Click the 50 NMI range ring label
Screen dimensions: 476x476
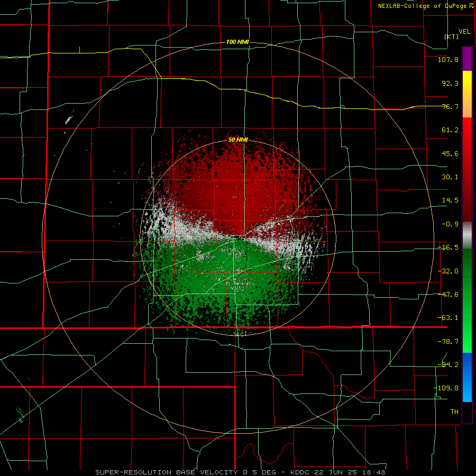(x=238, y=140)
